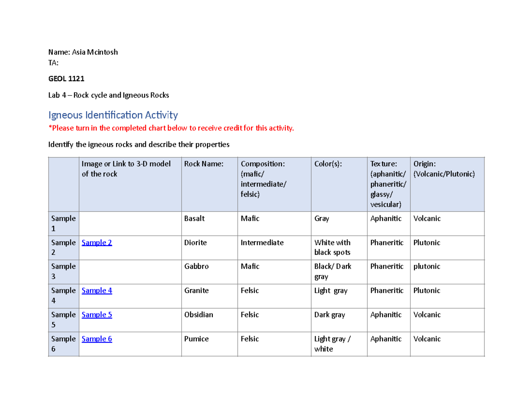Click the Intermediate composition cell
This screenshot has width=532, height=411.
coord(274,247)
